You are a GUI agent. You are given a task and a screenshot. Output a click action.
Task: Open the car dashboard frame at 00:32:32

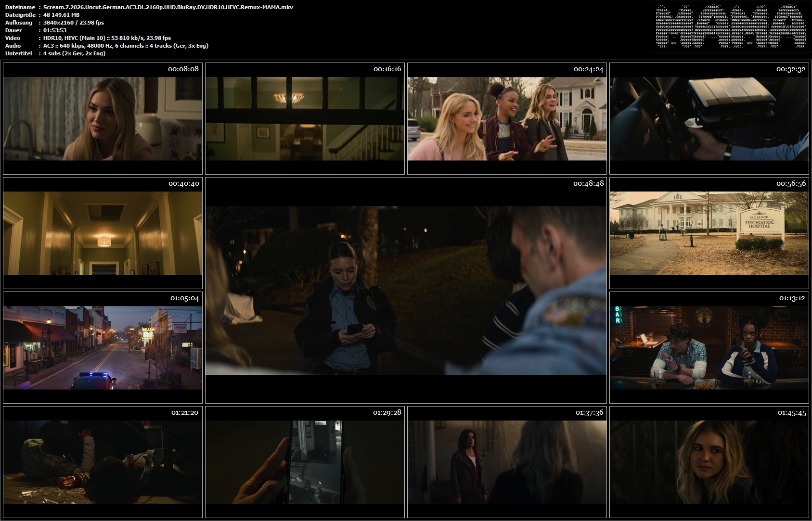coord(709,118)
